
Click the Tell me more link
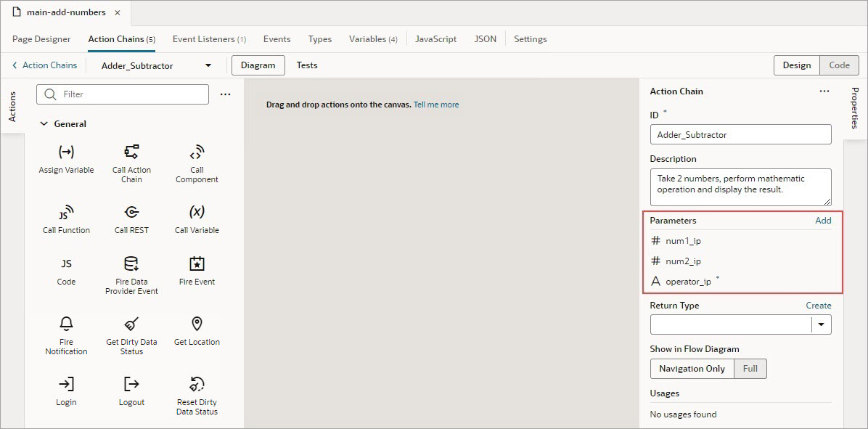pos(436,104)
